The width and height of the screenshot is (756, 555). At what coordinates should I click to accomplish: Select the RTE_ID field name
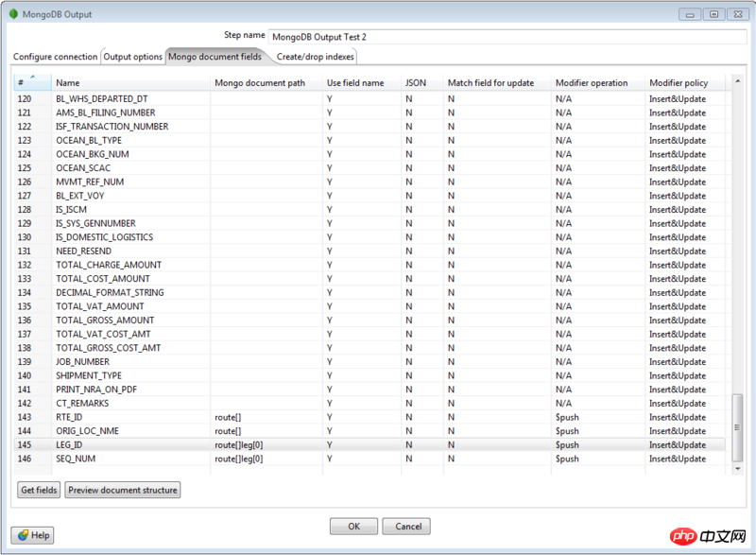[x=69, y=417]
